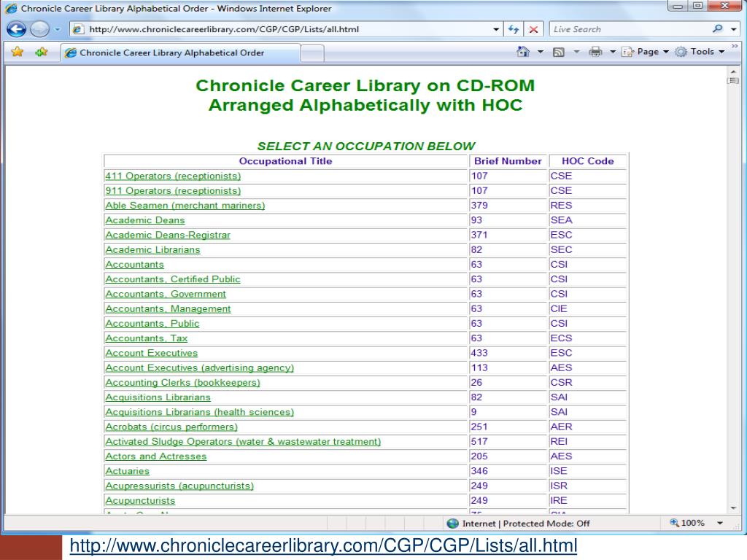The image size is (747, 560).
Task: Open the Account Executives link
Action: click(152, 353)
